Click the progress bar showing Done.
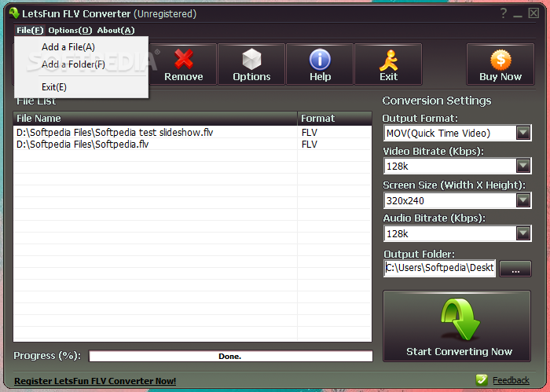Viewport: 550px width, 392px height. click(230, 356)
